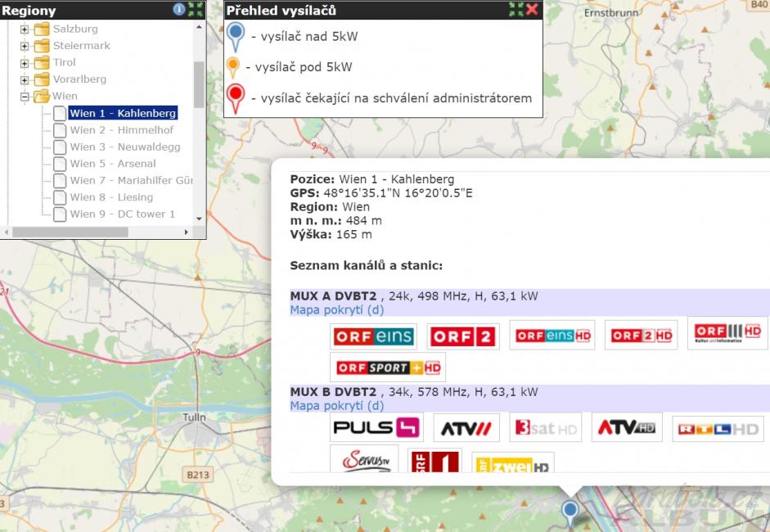Image resolution: width=770 pixels, height=532 pixels.
Task: Click the Regiony vertical scrollbar thumb
Action: (x=199, y=84)
